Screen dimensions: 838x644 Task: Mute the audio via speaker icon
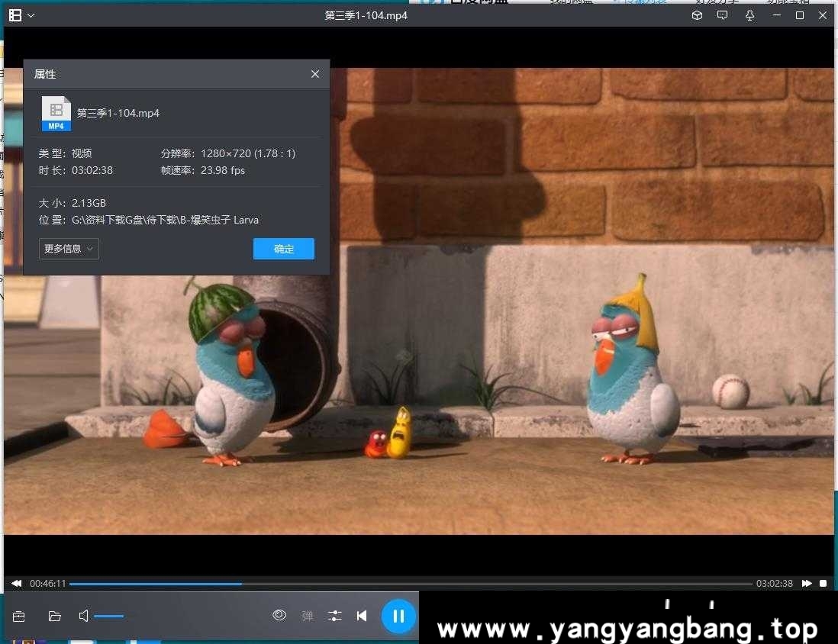pyautogui.click(x=84, y=616)
